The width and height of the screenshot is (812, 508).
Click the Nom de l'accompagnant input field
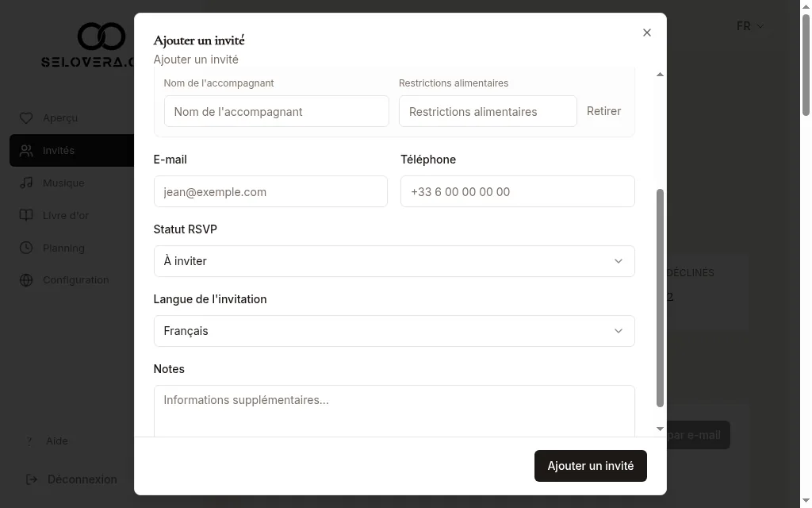pyautogui.click(x=277, y=111)
